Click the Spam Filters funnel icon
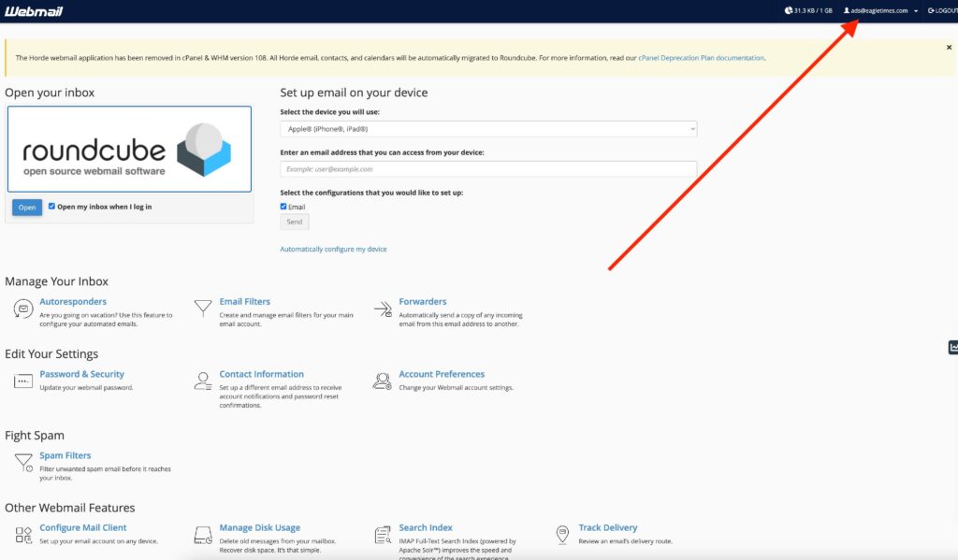This screenshot has width=958, height=560. (x=22, y=462)
